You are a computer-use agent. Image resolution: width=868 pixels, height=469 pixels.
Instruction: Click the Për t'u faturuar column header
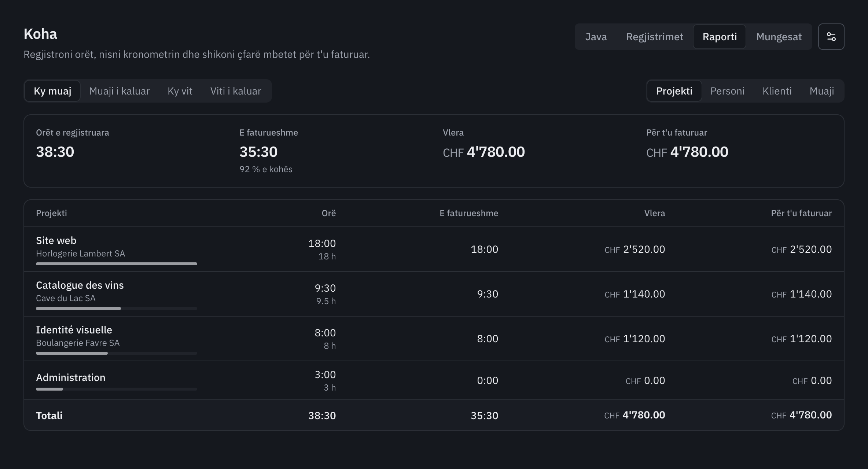pyautogui.click(x=801, y=213)
